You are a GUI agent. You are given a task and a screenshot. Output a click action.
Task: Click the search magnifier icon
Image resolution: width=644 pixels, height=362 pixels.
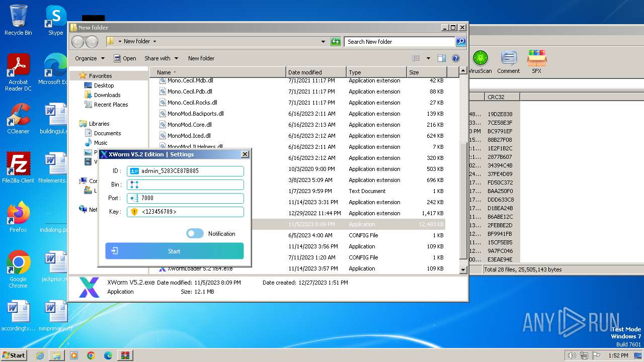click(461, 42)
